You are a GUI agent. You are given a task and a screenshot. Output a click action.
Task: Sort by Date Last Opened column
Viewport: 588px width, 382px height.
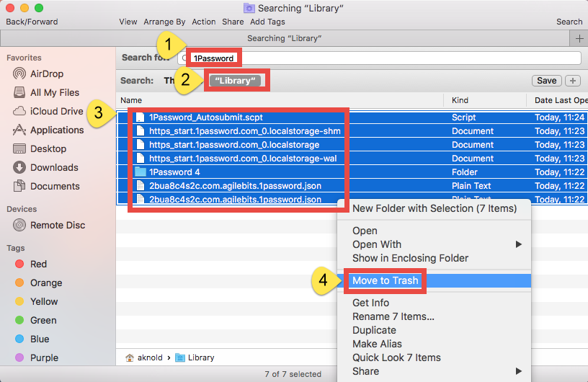click(561, 100)
